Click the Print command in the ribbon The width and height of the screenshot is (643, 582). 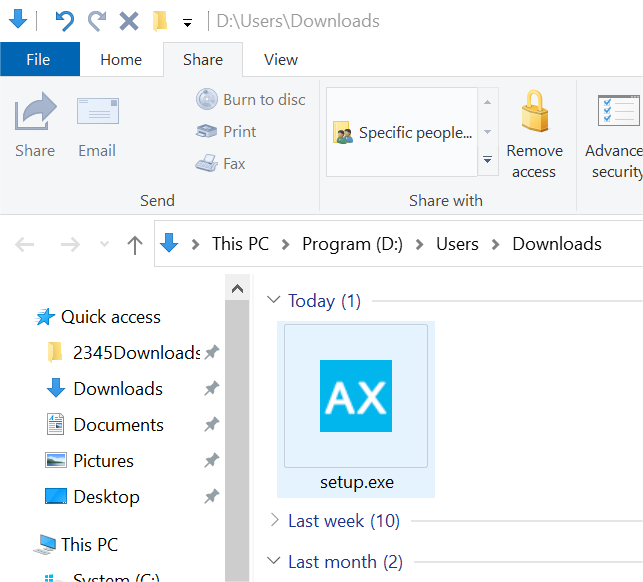[226, 132]
